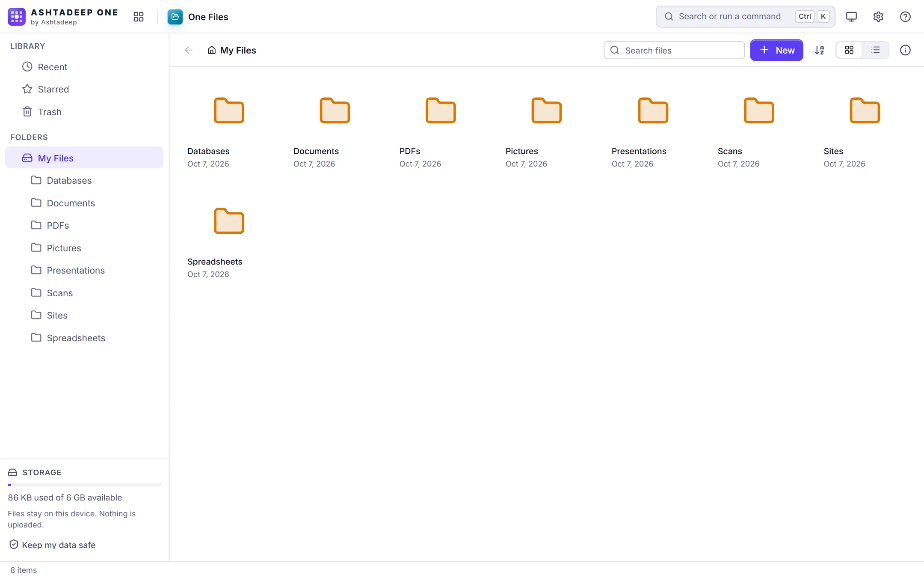The width and height of the screenshot is (924, 578).
Task: Click the storage usage bar
Action: [x=84, y=485]
